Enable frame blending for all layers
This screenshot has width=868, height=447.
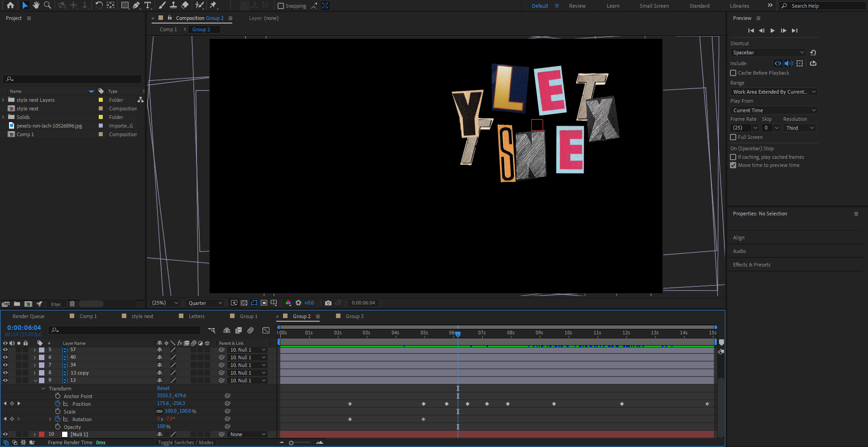point(239,330)
